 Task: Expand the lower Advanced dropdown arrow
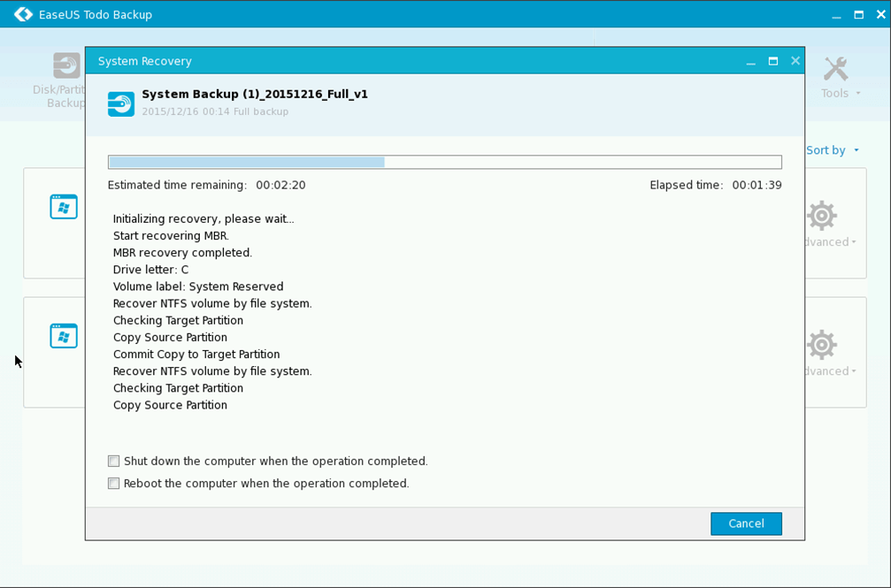(854, 371)
